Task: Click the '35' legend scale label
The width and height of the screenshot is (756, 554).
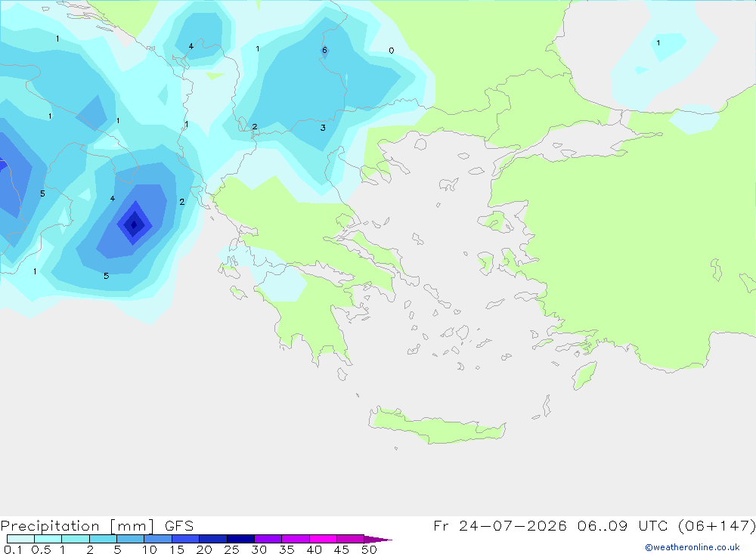Action: click(x=287, y=549)
